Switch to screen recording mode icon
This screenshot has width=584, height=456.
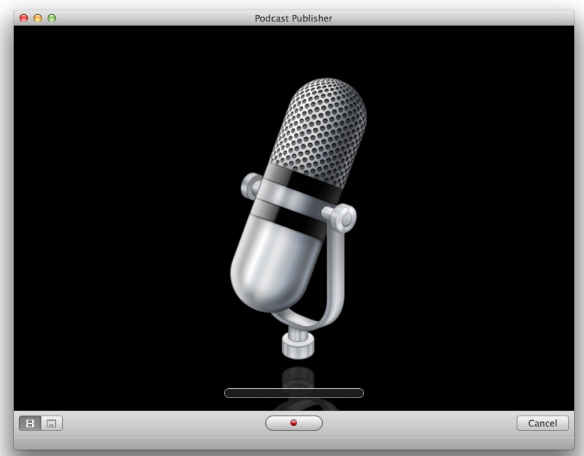pos(51,423)
